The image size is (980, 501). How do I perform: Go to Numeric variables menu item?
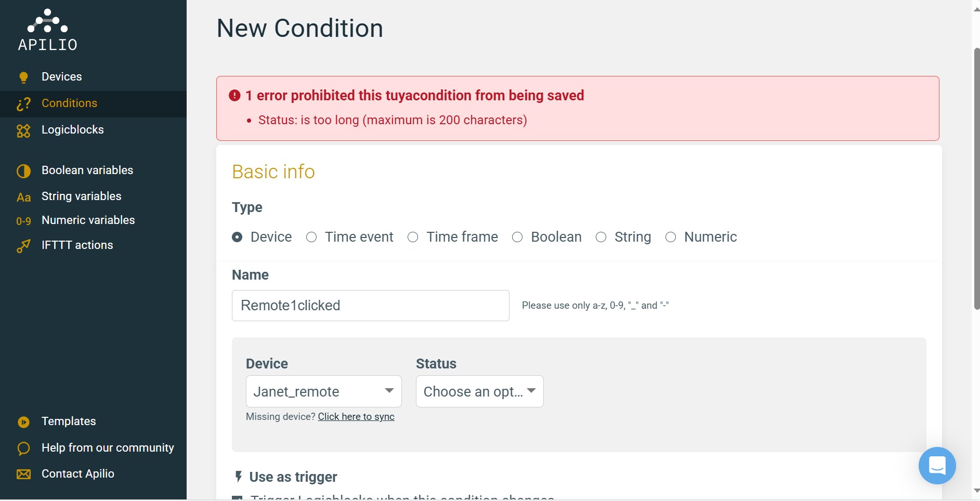pyautogui.click(x=88, y=220)
